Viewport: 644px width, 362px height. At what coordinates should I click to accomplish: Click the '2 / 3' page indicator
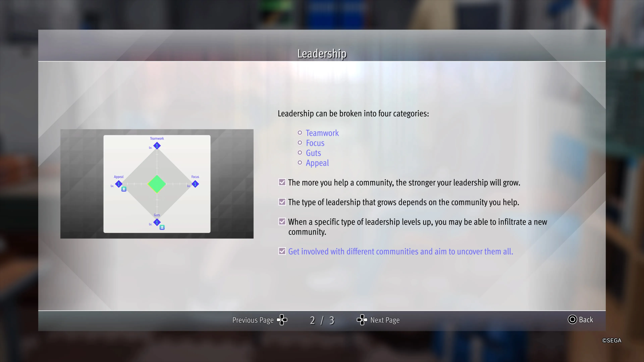[322, 320]
